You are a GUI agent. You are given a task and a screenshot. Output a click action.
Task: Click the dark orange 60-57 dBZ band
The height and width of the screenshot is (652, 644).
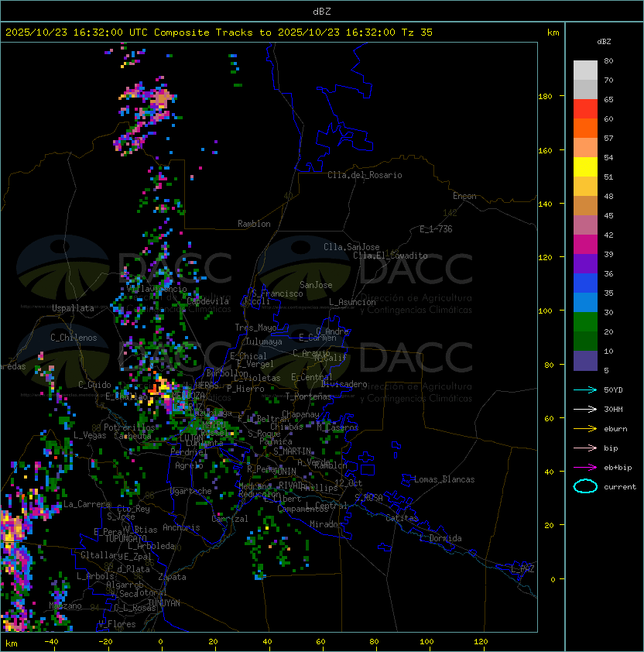click(585, 128)
